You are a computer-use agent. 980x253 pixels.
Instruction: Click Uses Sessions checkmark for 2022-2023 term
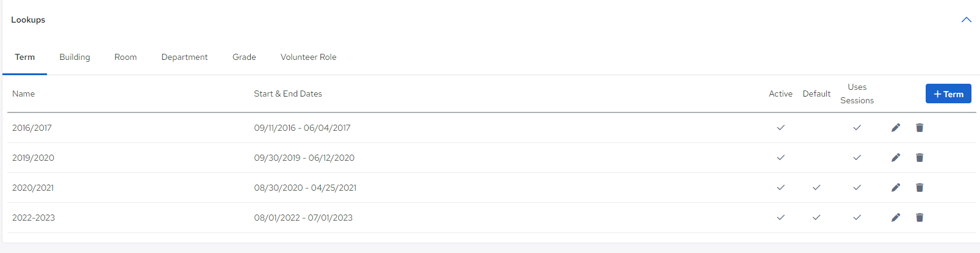[x=857, y=218]
